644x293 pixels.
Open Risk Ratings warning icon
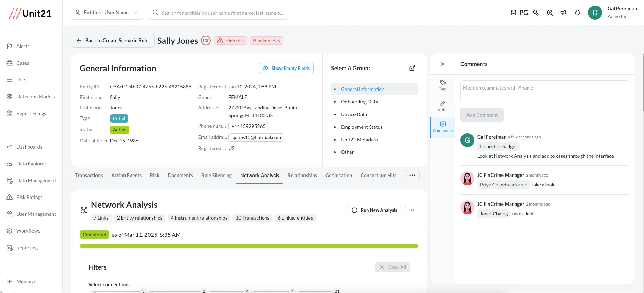coord(9,197)
